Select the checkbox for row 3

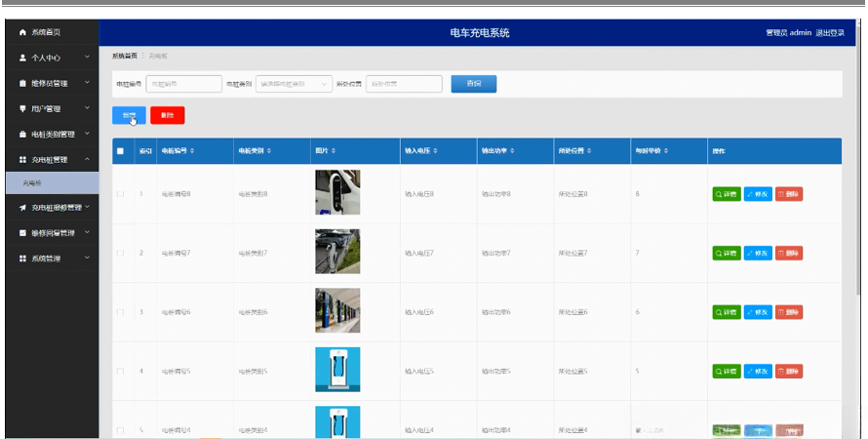click(x=120, y=312)
